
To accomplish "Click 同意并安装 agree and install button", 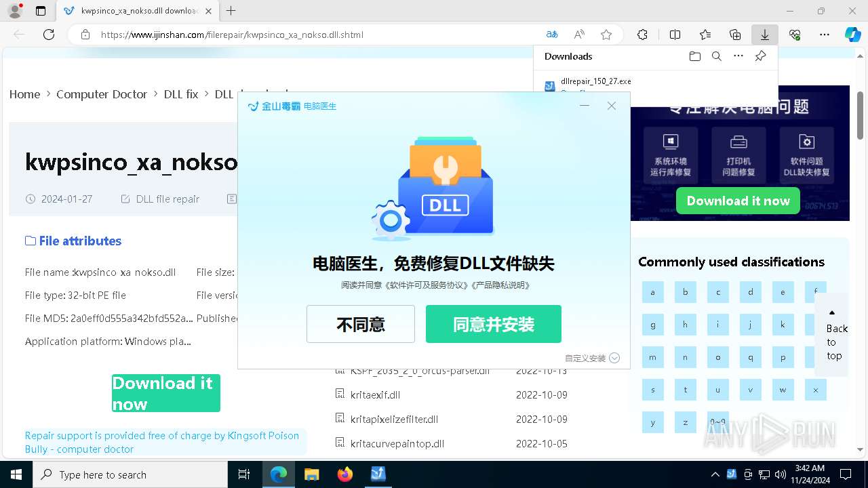I will pos(494,324).
